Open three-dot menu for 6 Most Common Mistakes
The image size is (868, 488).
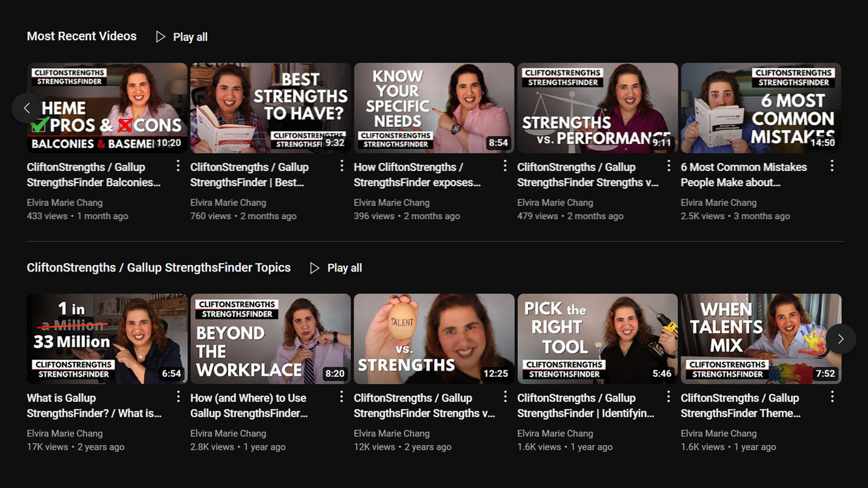click(832, 166)
